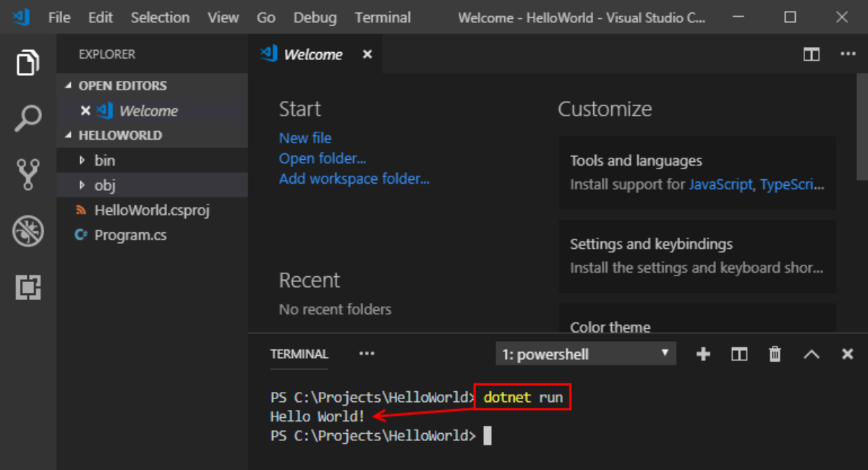
Task: Click the TypeScript language support link
Action: 791,184
